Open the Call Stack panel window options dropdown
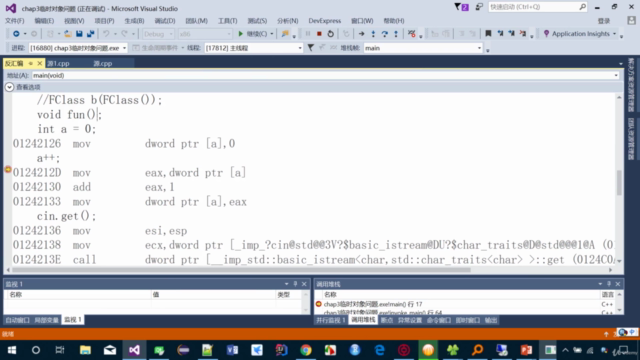Screen dimensions: 640x360 [x=600, y=284]
